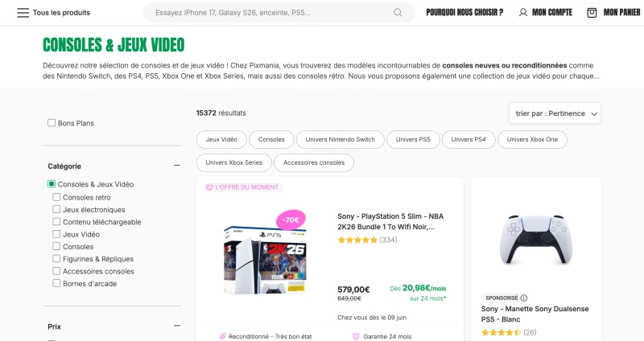This screenshot has height=341, width=644.
Task: Go to Mon Compte
Action: (552, 12)
